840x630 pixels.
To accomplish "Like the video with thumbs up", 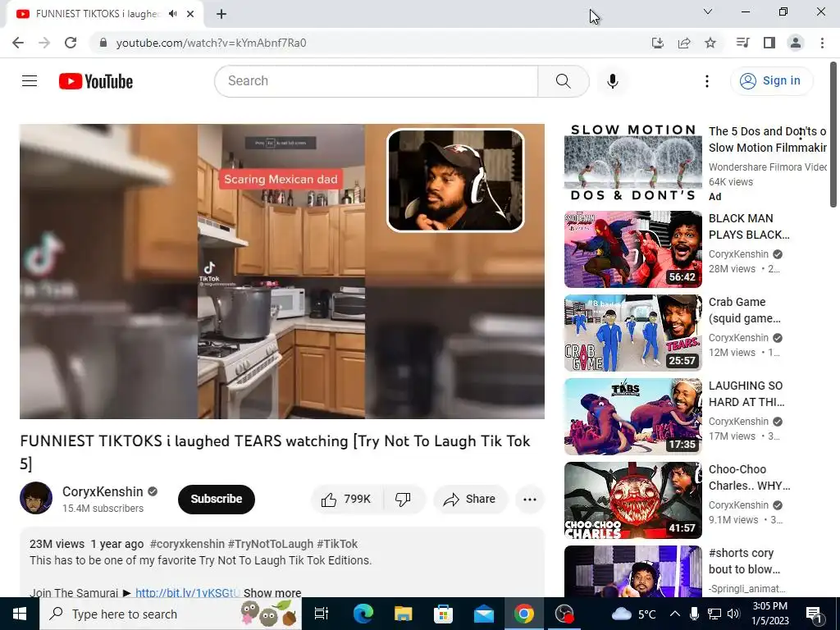I will pyautogui.click(x=347, y=500).
